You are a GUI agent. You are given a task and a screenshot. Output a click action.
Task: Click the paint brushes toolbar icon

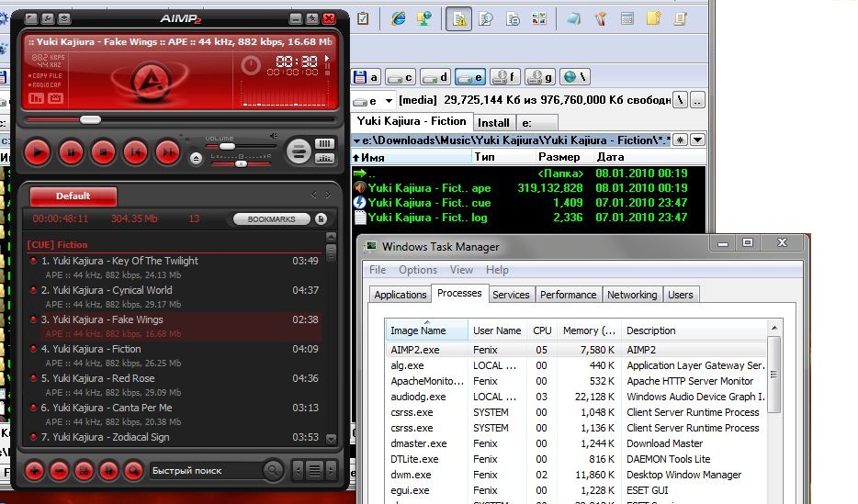pyautogui.click(x=601, y=19)
